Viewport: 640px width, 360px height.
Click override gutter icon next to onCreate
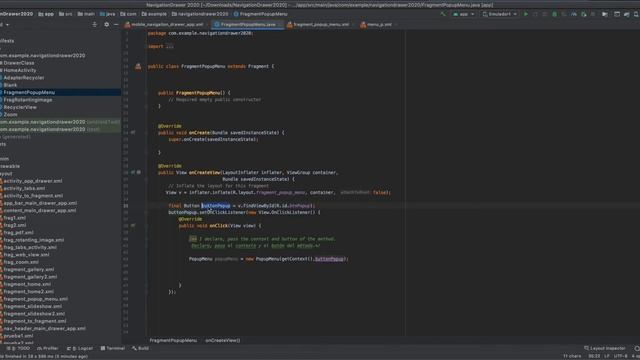[x=133, y=132]
